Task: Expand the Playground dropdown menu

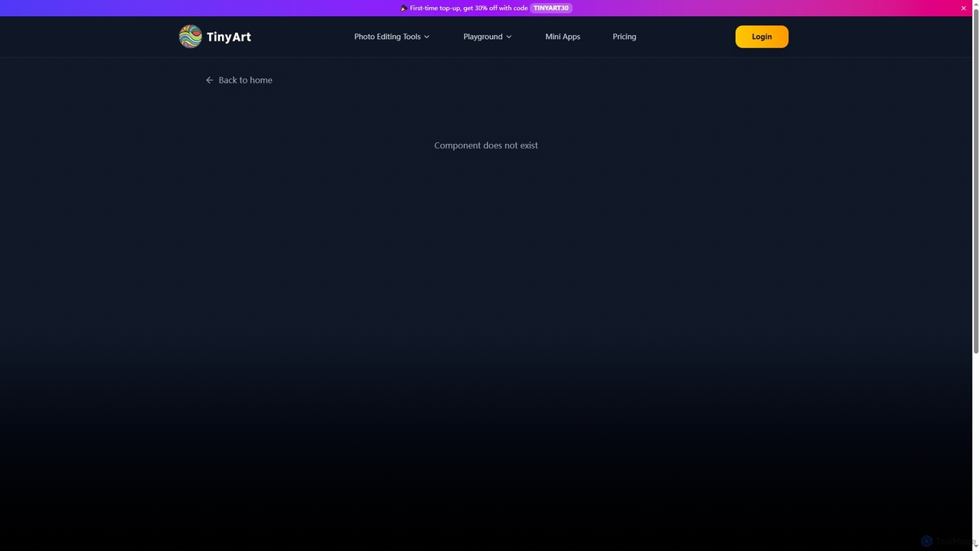Action: click(x=487, y=37)
